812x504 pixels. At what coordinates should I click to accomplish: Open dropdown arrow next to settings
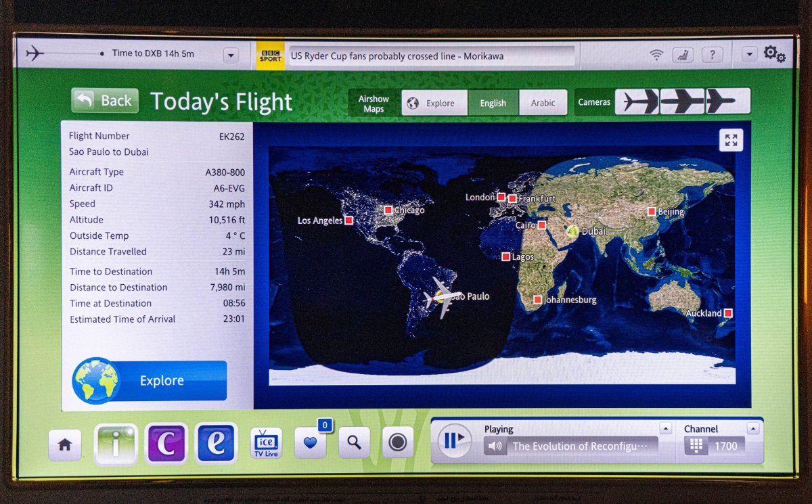[749, 55]
